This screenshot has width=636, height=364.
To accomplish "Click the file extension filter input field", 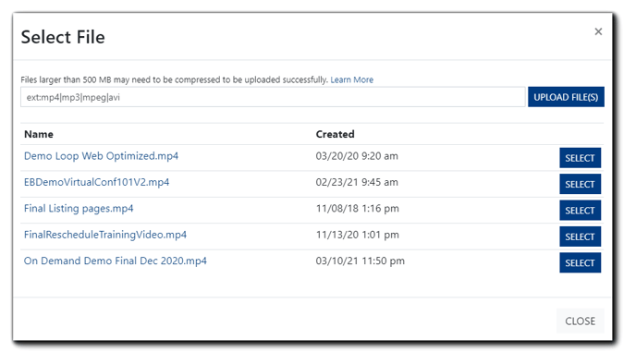I will coord(273,97).
